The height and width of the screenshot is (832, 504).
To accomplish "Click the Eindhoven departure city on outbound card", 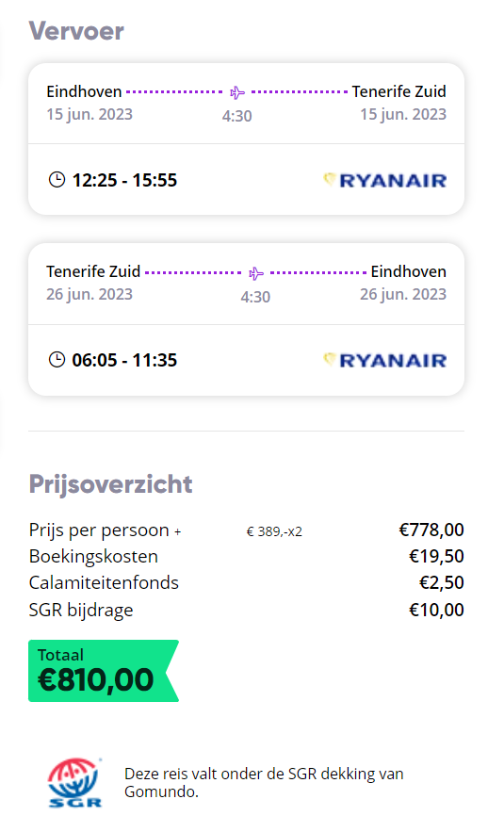I will pos(84,91).
